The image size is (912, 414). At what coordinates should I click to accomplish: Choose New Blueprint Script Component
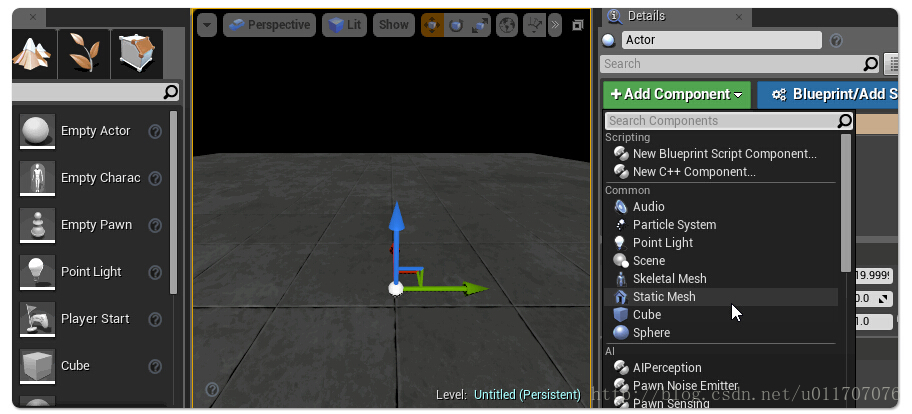pos(724,154)
